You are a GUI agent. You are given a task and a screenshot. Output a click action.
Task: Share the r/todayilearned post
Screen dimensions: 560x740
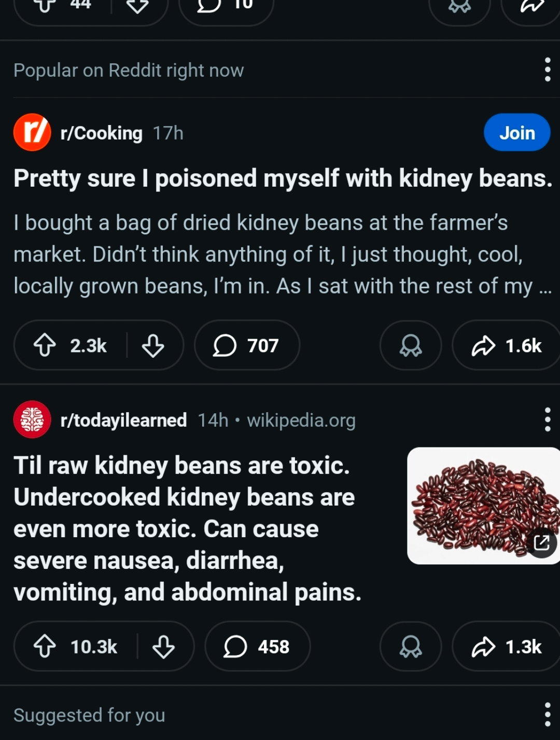[506, 647]
